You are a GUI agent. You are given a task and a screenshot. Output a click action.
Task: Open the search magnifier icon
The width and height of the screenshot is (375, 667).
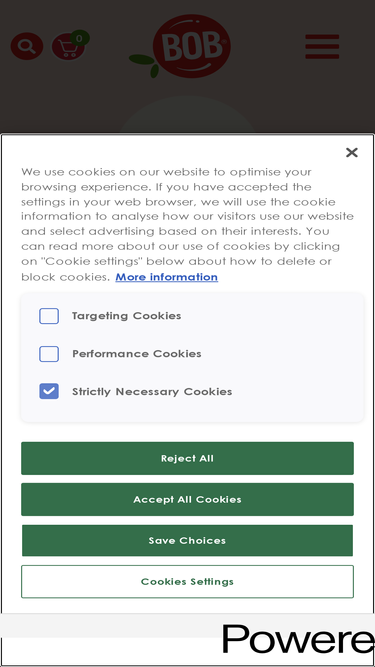(x=27, y=46)
